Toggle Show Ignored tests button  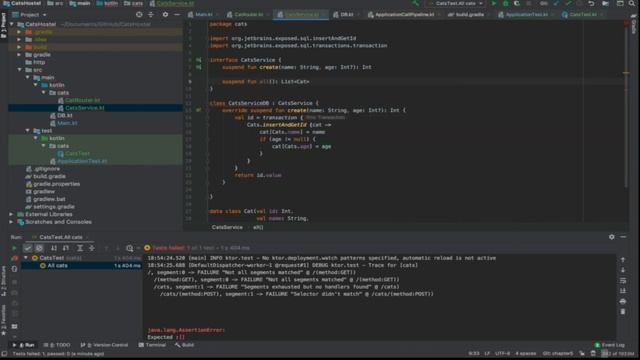pyautogui.click(x=39, y=248)
